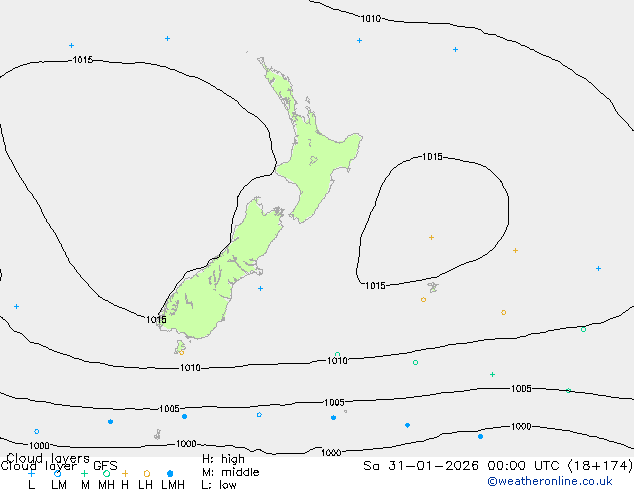
Task: Click the orange open-circle legend symbol for LH cloud
Action: [147, 473]
